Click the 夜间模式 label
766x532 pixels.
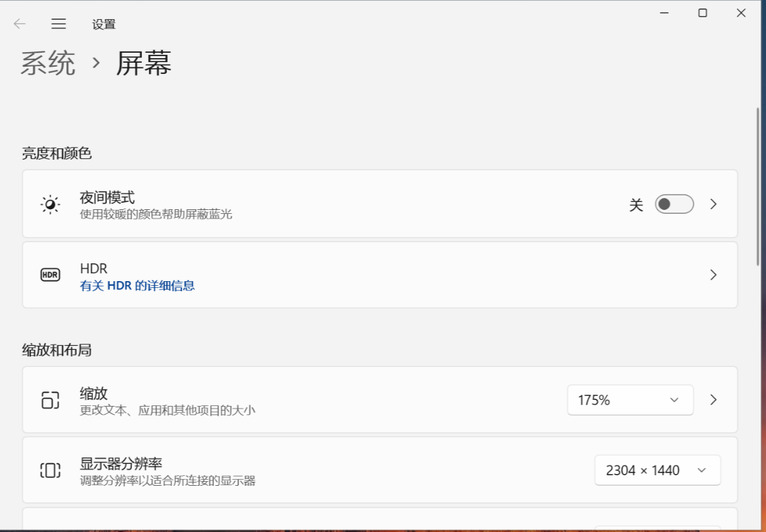(107, 198)
